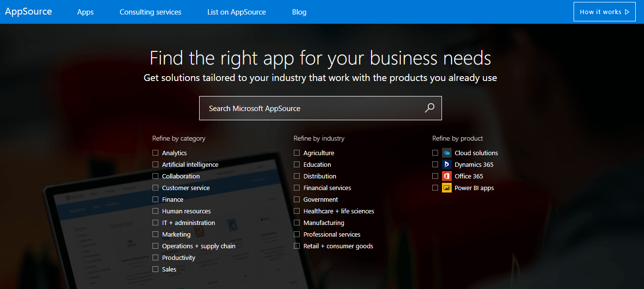The width and height of the screenshot is (644, 289).
Task: Enable the Artificial intelligence filter
Action: [x=155, y=164]
